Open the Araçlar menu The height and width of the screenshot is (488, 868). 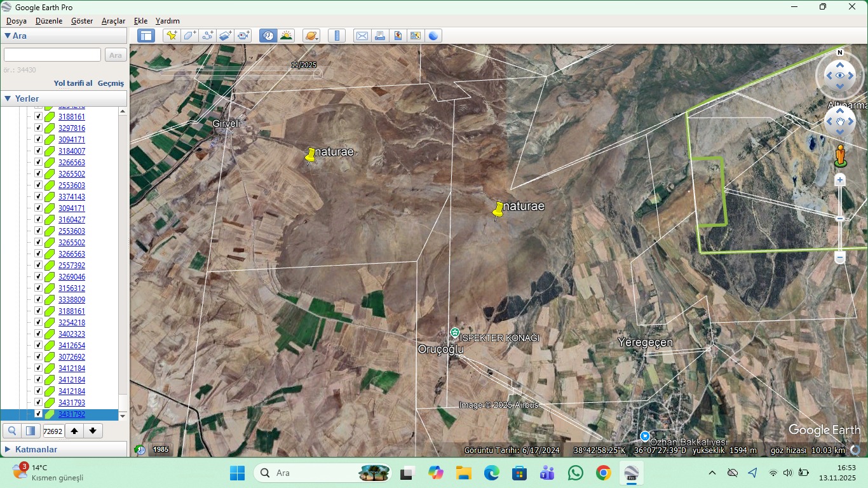pos(114,21)
